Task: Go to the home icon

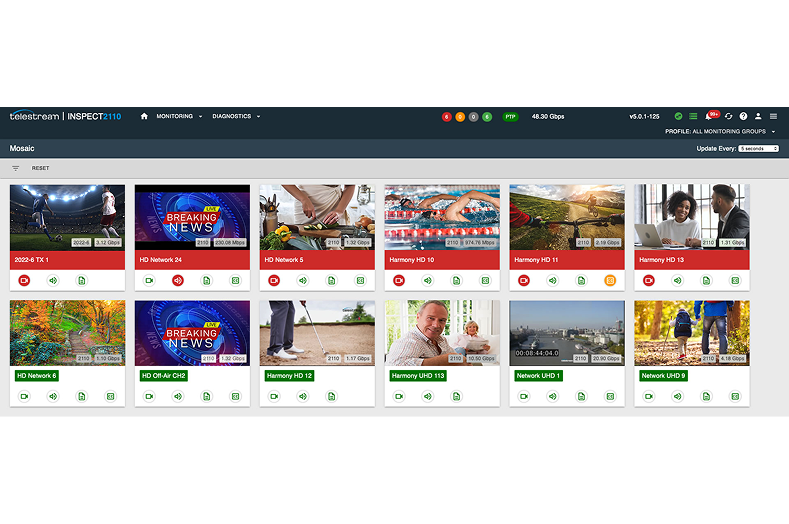Action: (x=144, y=116)
